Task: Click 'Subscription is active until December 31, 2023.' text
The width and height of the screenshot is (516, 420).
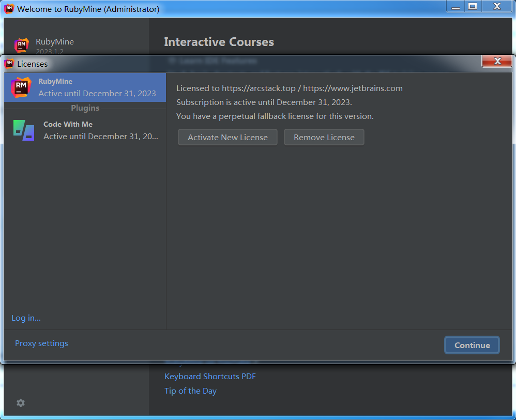Action: (x=264, y=102)
